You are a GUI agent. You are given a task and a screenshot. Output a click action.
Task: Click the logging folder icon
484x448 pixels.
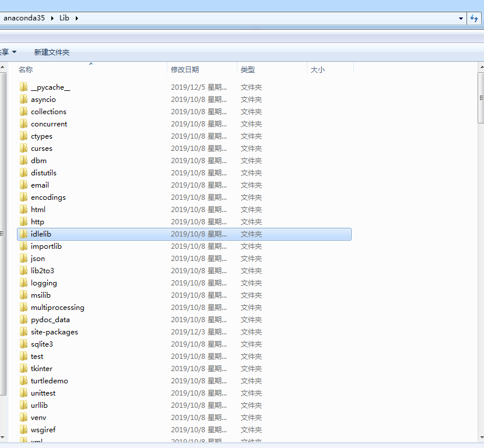click(x=23, y=283)
